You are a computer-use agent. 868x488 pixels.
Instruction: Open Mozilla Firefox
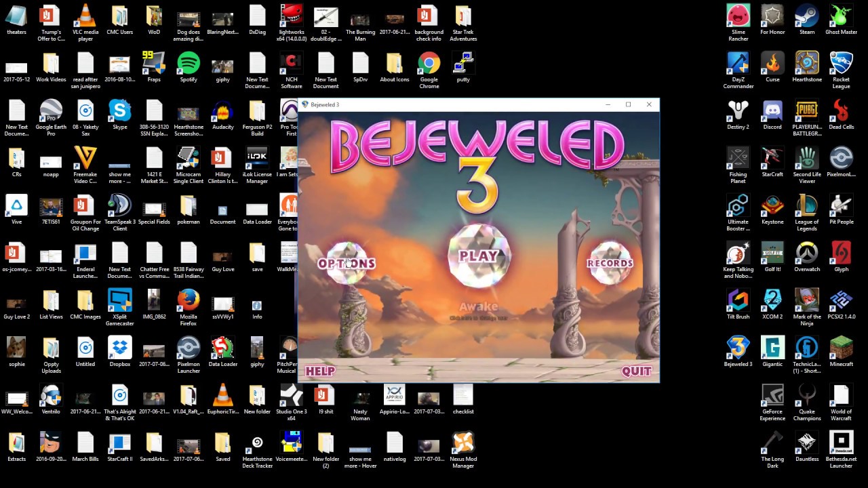pos(188,300)
